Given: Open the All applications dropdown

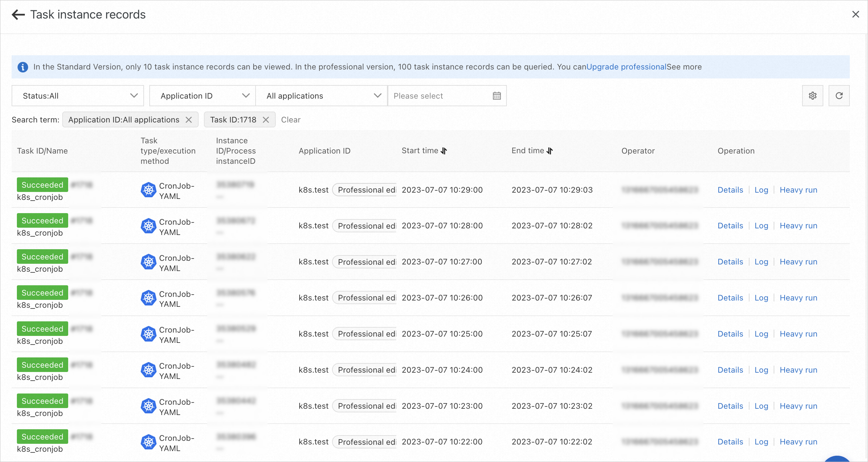Looking at the screenshot, I should 321,96.
